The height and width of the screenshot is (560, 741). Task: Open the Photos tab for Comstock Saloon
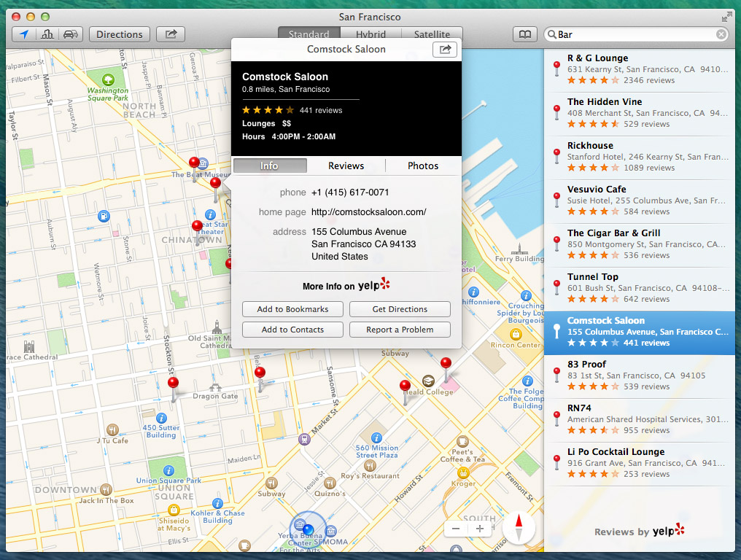click(x=423, y=166)
